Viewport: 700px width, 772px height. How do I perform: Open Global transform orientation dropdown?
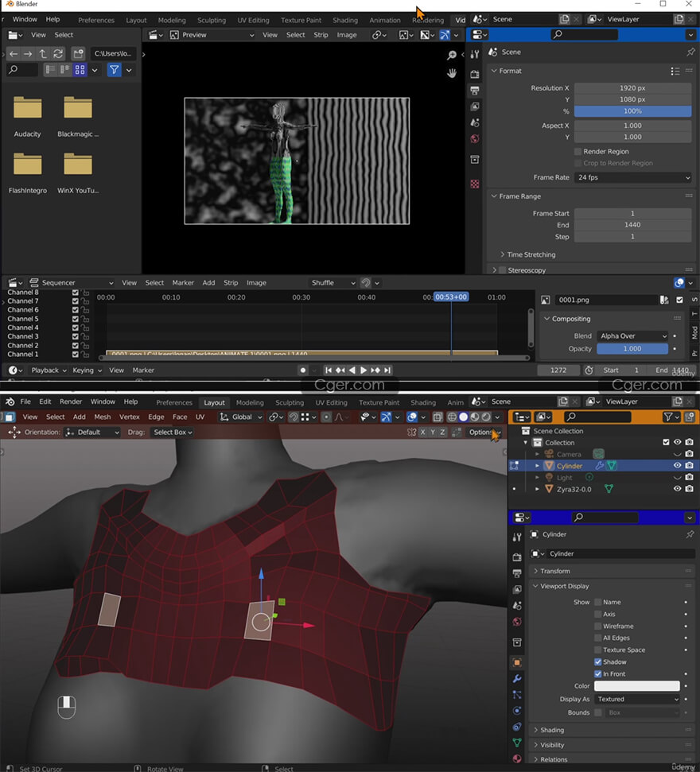coord(241,417)
